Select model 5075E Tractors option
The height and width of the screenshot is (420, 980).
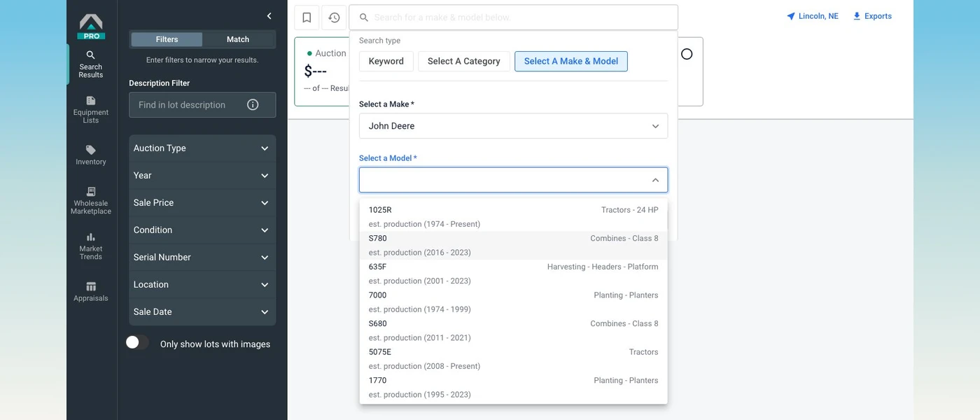513,359
